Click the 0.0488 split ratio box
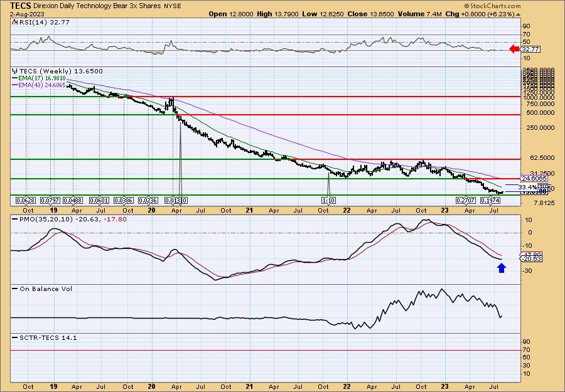This screenshot has width=565, height=392. click(74, 200)
